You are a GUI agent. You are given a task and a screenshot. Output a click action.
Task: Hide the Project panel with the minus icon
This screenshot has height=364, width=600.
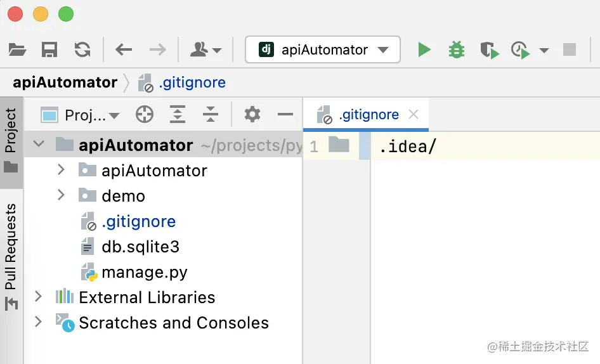coord(285,114)
